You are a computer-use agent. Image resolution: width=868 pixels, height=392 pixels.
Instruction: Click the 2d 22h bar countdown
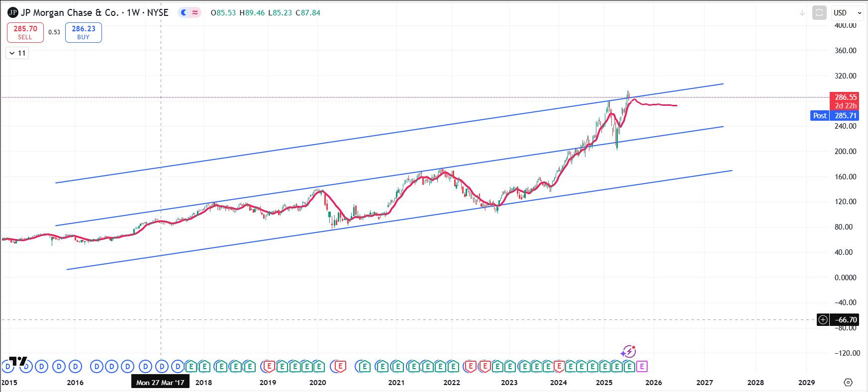pyautogui.click(x=845, y=106)
